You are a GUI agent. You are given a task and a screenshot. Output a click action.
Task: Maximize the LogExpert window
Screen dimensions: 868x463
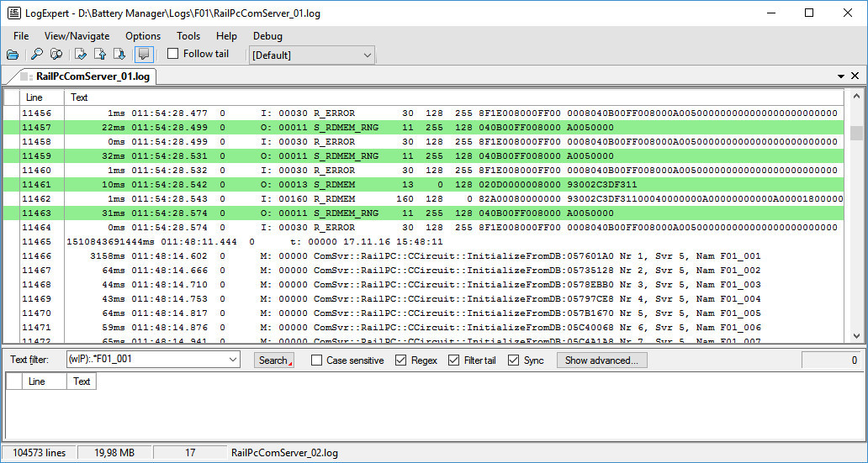click(809, 13)
